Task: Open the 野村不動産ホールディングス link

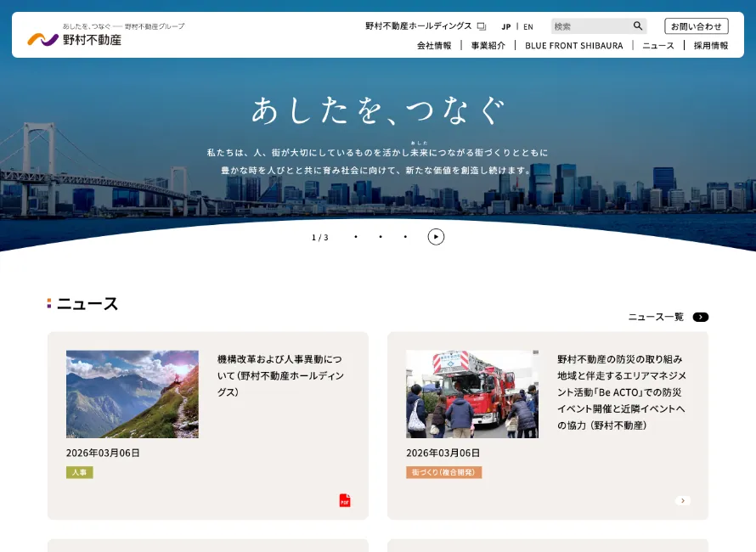Action: (418, 26)
